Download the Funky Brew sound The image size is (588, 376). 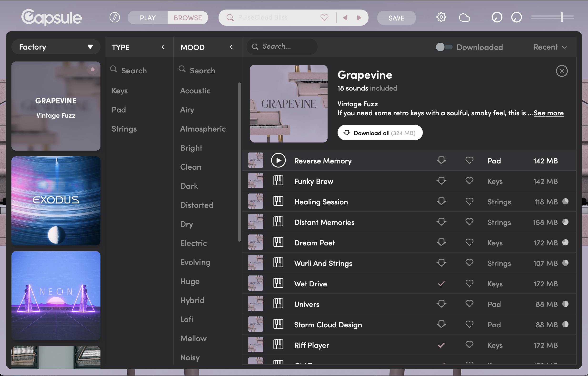coord(441,181)
